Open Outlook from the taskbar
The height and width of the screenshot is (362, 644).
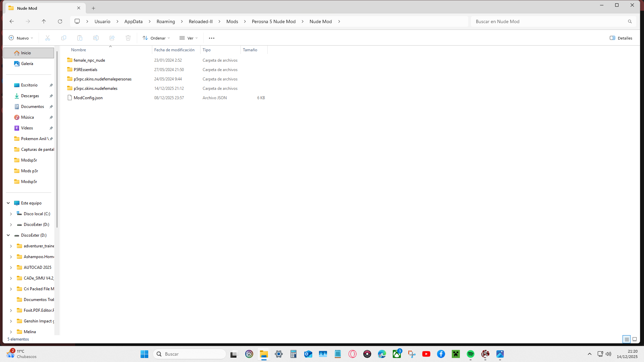point(308,354)
